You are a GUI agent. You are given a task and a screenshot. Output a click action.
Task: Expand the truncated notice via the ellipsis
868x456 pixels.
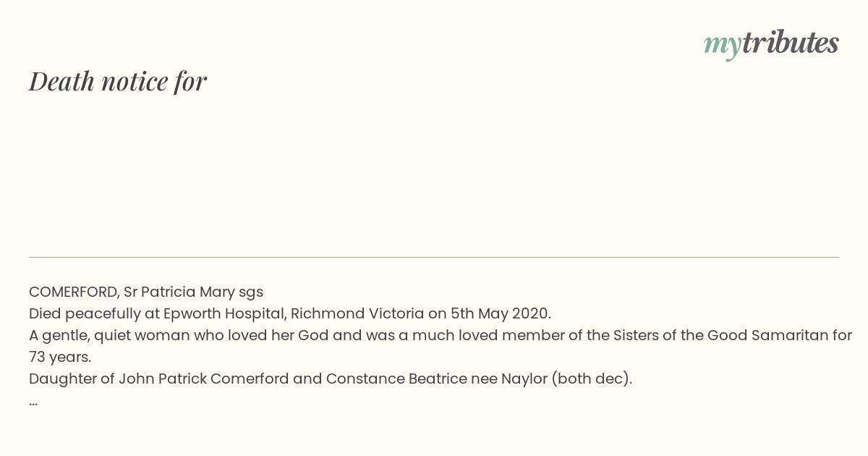click(x=33, y=402)
